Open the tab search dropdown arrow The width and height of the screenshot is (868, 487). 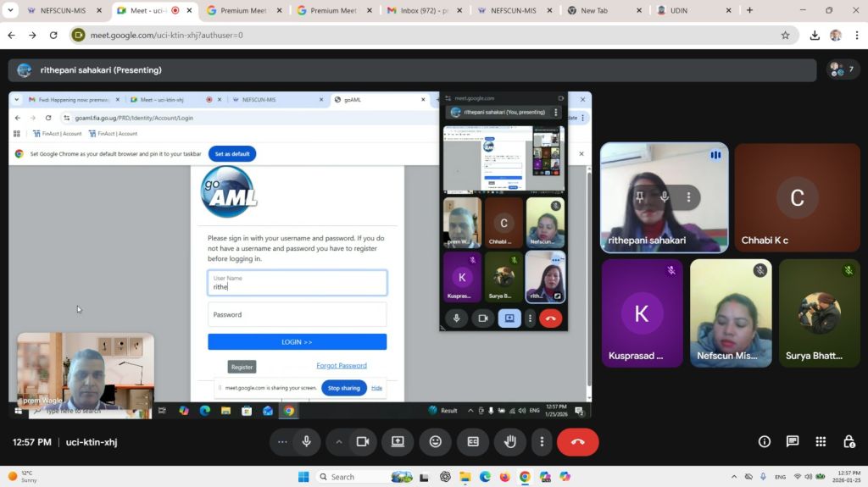(11, 11)
